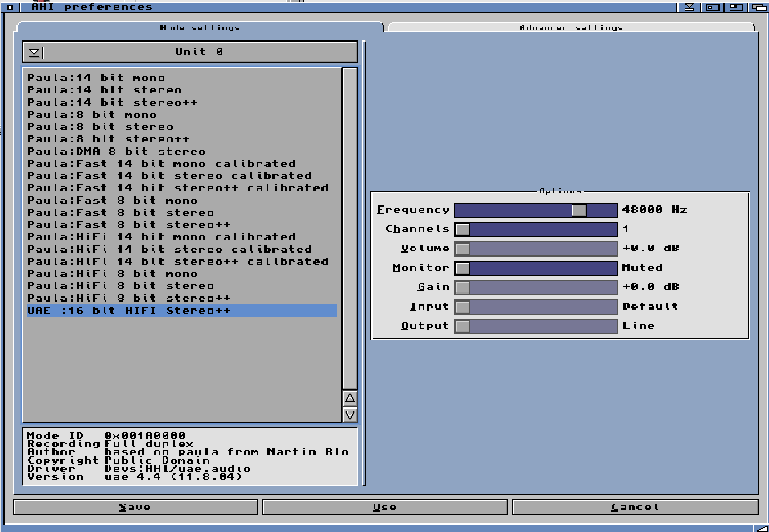The image size is (769, 532).
Task: Click the list scroll-up arrow
Action: point(350,398)
